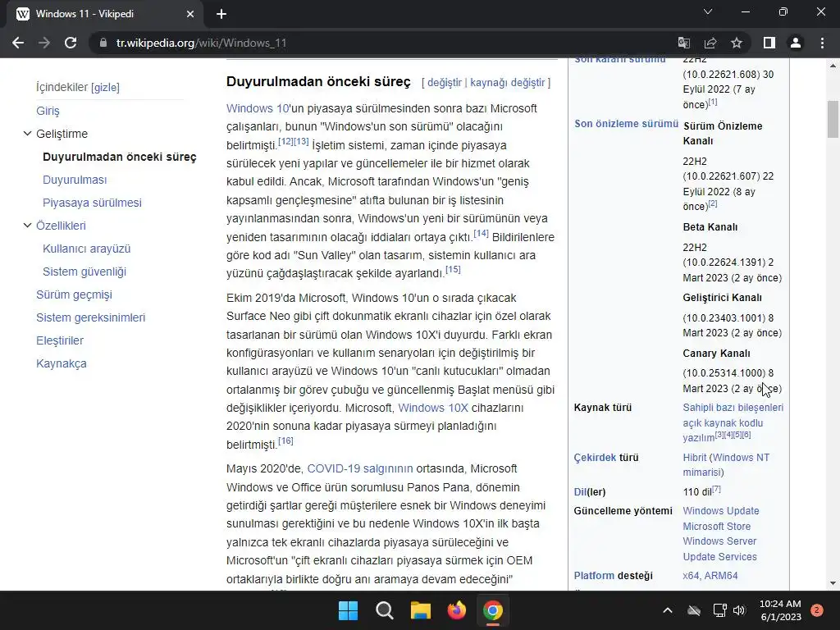
Task: Open Windows Server Update Services link
Action: click(720, 549)
